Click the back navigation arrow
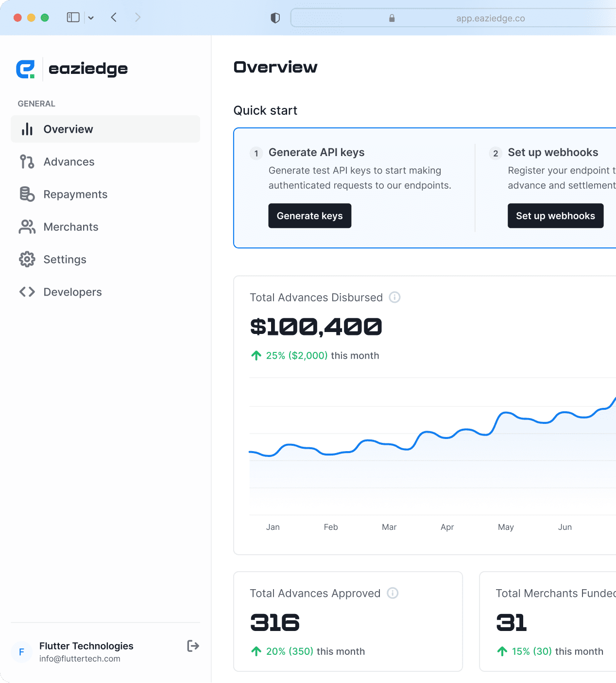This screenshot has width=616, height=683. (x=114, y=17)
